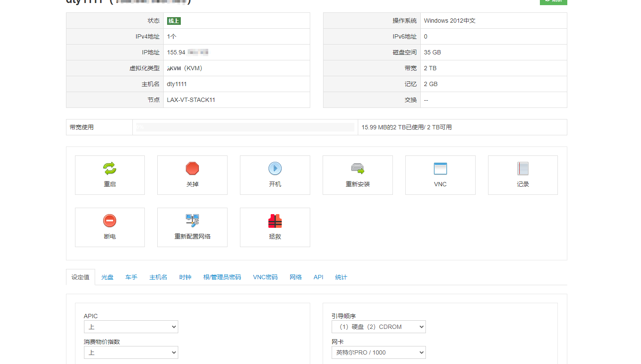The image size is (641, 364).
Task: Click the 拯救 rescue life vest icon
Action: click(x=275, y=221)
